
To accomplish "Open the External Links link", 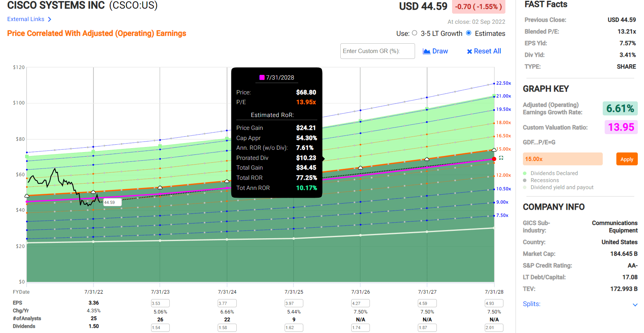I will (x=26, y=19).
